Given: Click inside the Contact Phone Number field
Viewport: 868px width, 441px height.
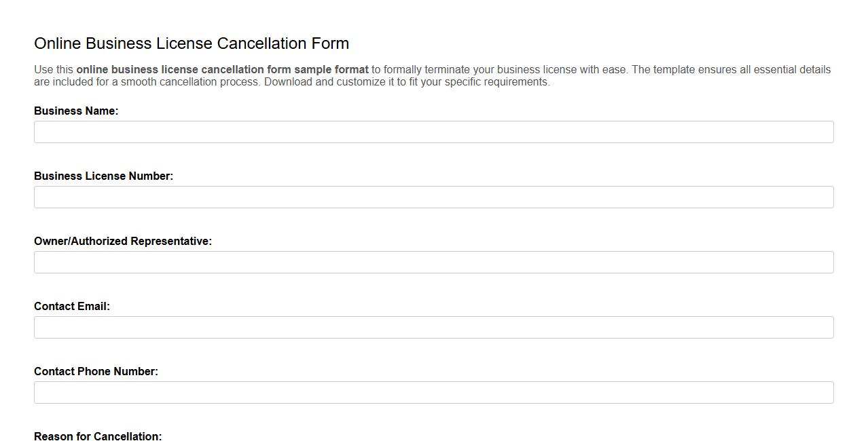Looking at the screenshot, I should (433, 392).
